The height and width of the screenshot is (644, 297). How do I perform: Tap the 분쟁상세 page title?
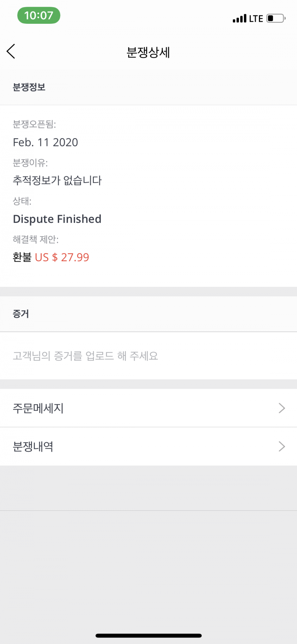coord(148,52)
